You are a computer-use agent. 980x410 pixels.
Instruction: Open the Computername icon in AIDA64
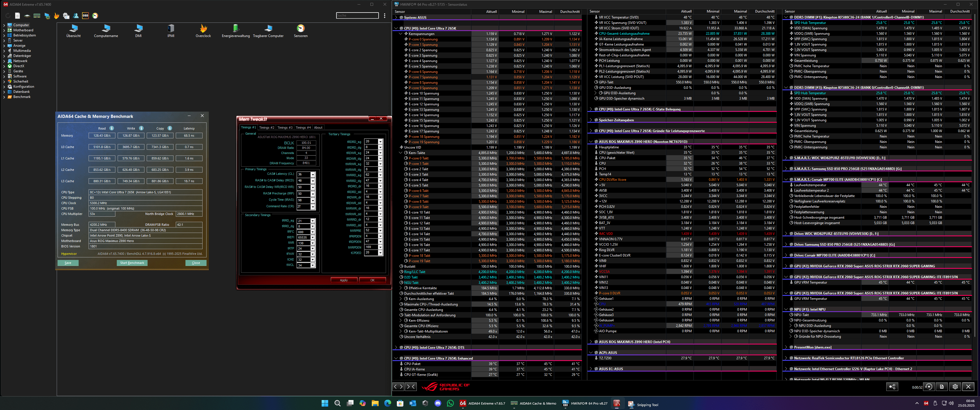[x=106, y=31]
